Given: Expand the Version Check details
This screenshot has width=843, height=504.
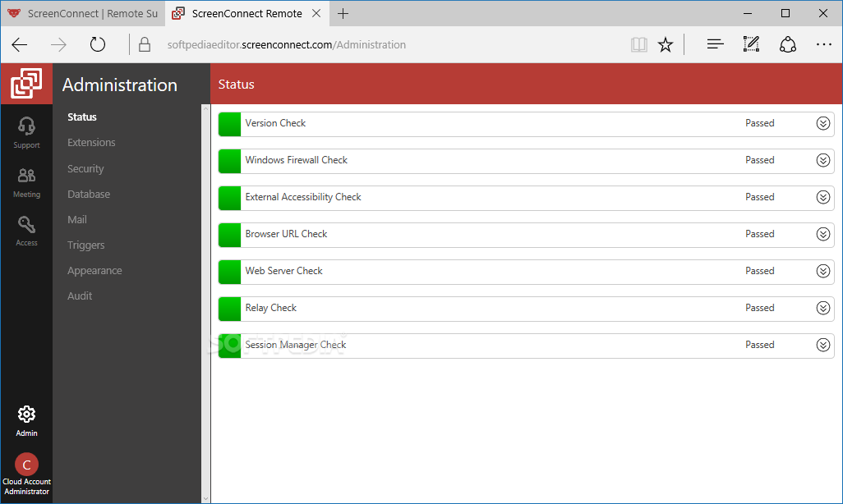Looking at the screenshot, I should coord(822,124).
